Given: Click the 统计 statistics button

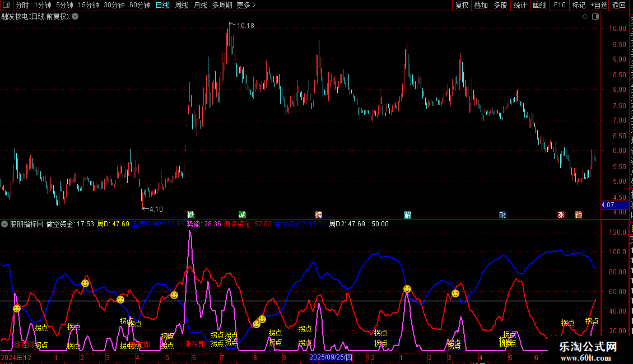Looking at the screenshot, I should pyautogui.click(x=520, y=5).
